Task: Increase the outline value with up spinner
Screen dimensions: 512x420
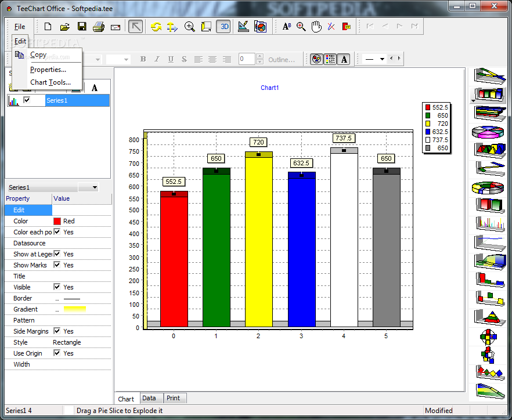Action: (260, 56)
